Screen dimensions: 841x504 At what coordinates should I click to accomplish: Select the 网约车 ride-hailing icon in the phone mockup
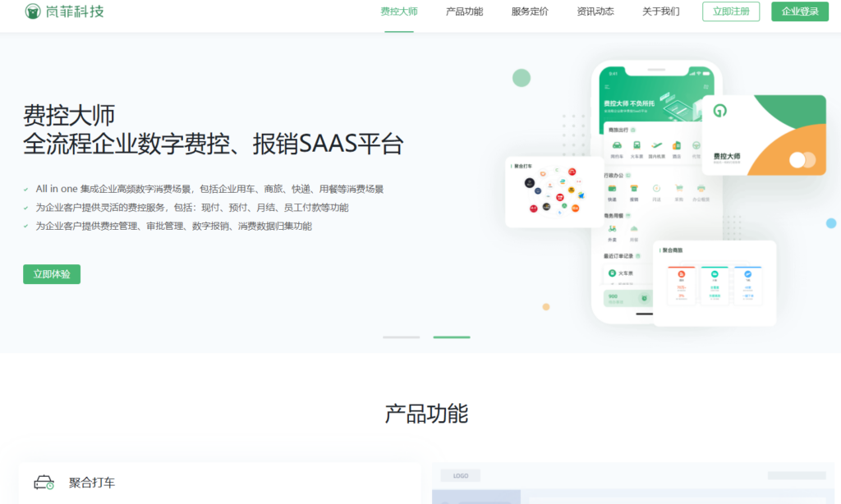[x=617, y=146]
